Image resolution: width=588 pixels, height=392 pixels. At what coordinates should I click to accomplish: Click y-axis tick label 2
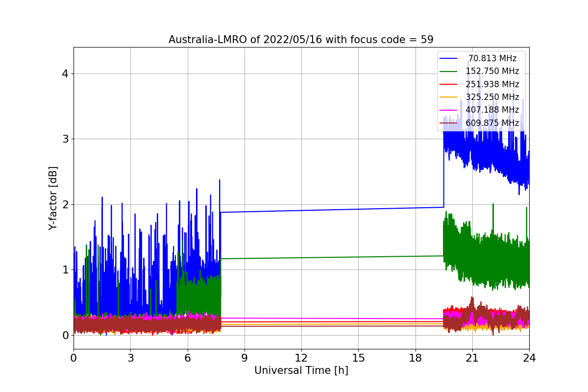[x=65, y=204]
